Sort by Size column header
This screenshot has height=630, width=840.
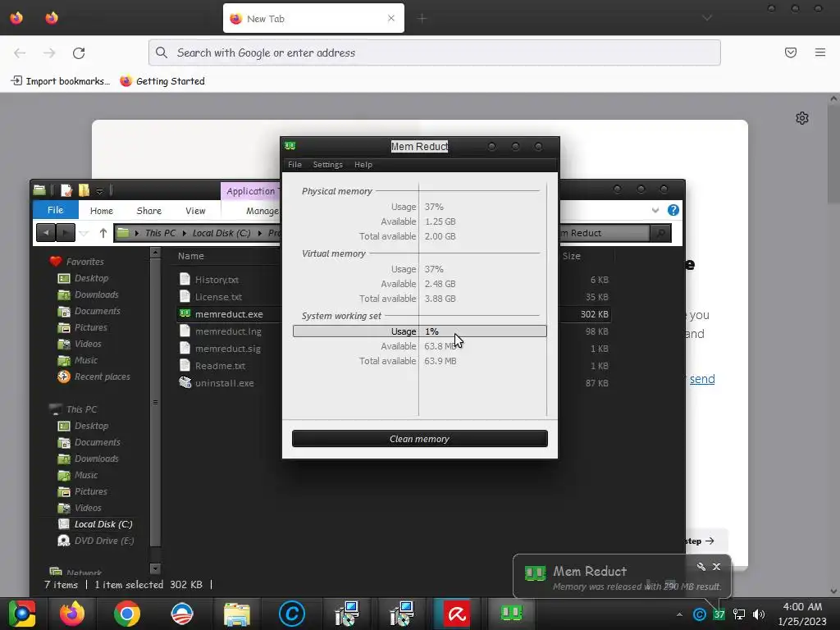pyautogui.click(x=571, y=256)
